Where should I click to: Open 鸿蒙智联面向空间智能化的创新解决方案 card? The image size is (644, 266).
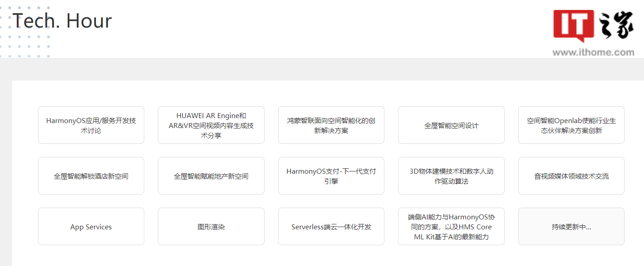331,125
